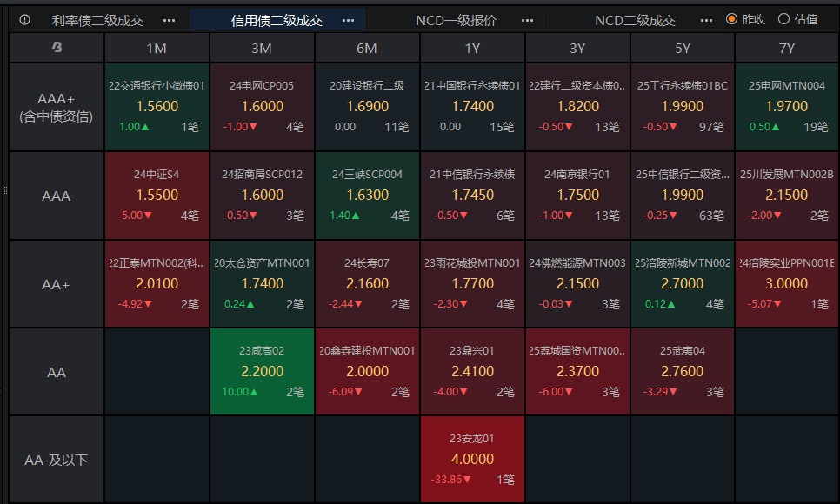Screen dimensions: 840x504
Task: Open the 20建设银行二级 cell
Action: coord(368,107)
